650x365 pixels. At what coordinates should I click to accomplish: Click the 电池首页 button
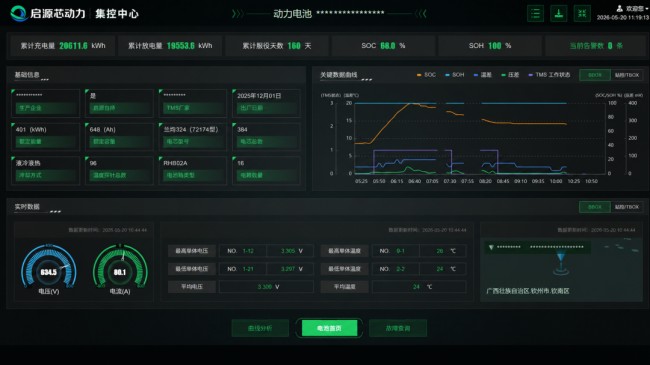(329, 328)
